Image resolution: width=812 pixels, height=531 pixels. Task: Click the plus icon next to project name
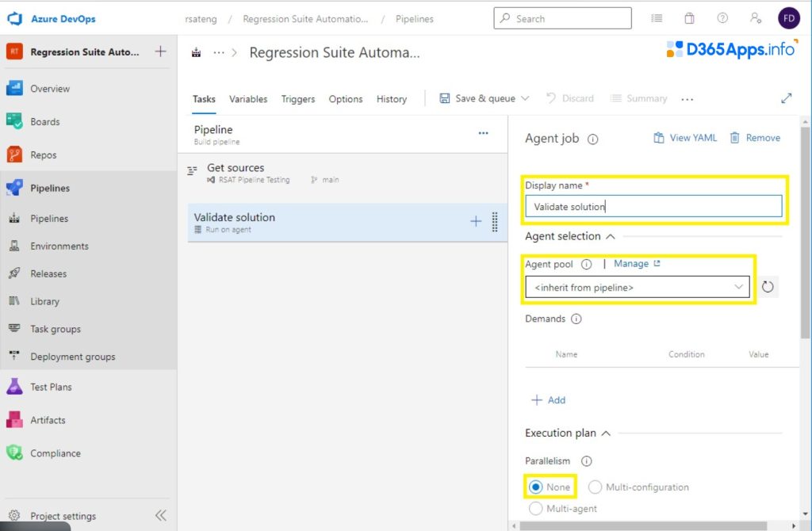click(160, 52)
